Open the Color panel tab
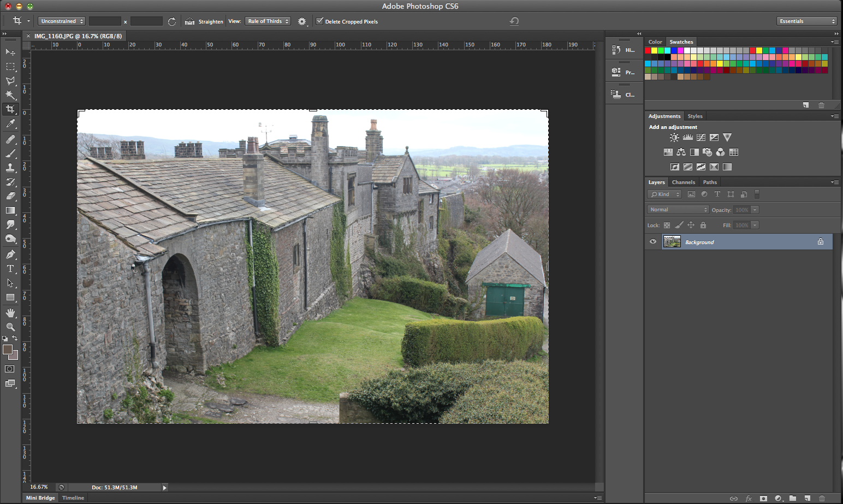This screenshot has width=843, height=504. pos(655,42)
